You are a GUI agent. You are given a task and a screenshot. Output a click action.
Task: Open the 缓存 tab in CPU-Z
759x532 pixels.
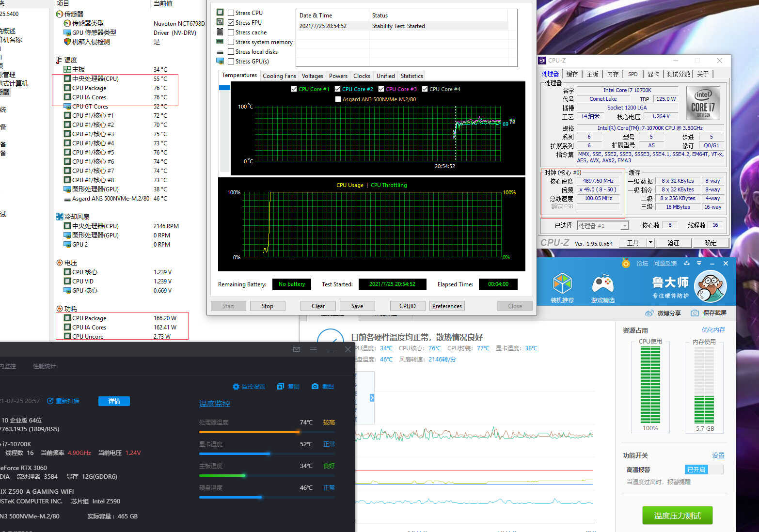coord(572,74)
